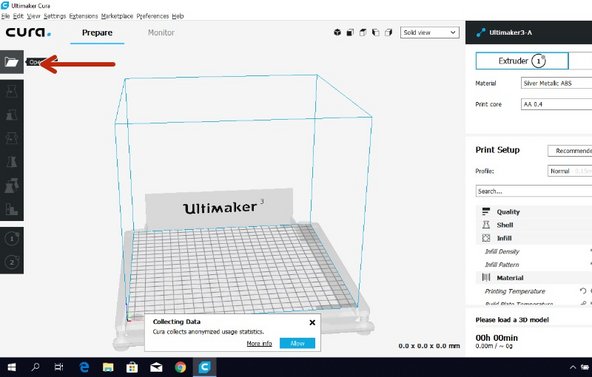The image size is (592, 377).
Task: Switch to the Monitor tab
Action: 161,33
